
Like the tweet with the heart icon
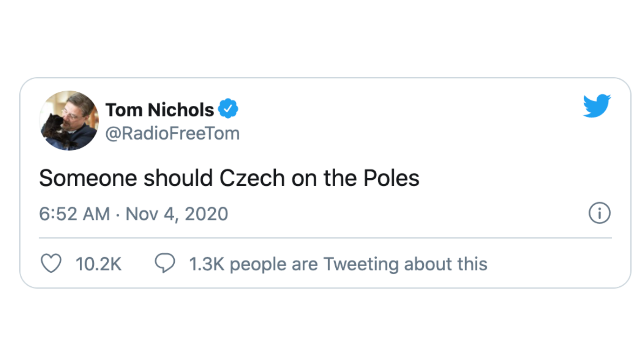pyautogui.click(x=51, y=263)
